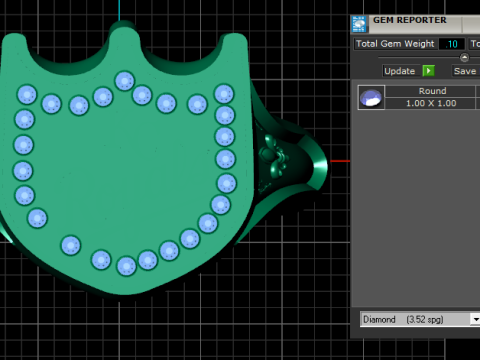Screen dimensions: 480x360
Task: Select the fleur-de-lis ornament on the ring shank
Action: [x=274, y=156]
